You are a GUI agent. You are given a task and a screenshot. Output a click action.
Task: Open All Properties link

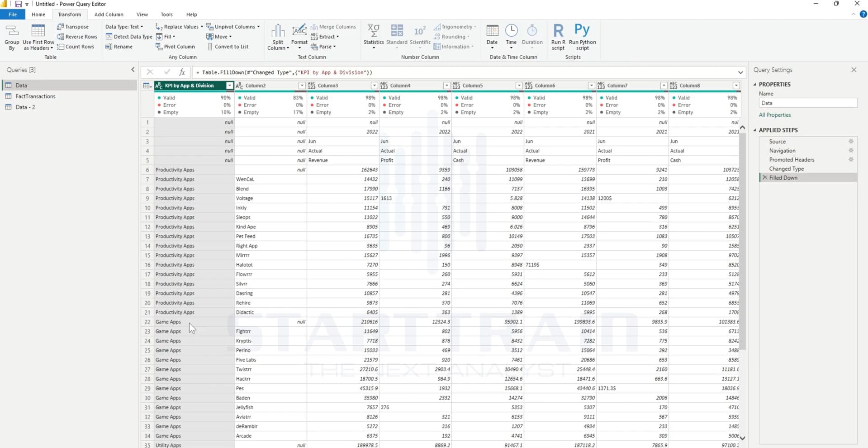(x=775, y=115)
